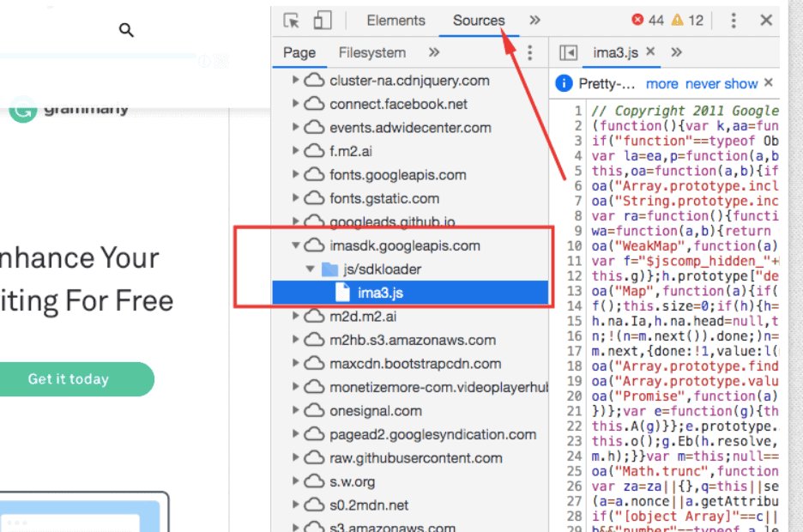Toggle the device toolbar icon
803x532 pixels.
(322, 21)
